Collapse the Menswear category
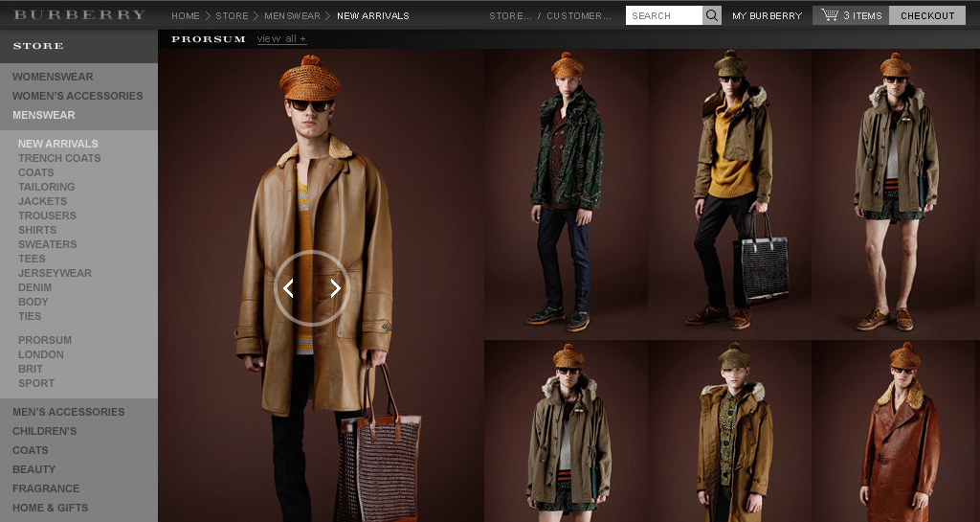Screen dimensions: 980x522 [43, 115]
